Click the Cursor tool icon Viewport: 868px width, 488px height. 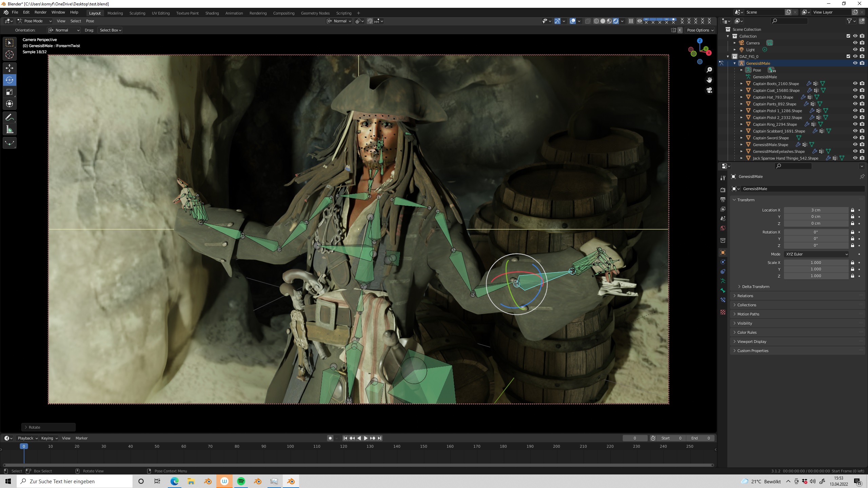[9, 55]
